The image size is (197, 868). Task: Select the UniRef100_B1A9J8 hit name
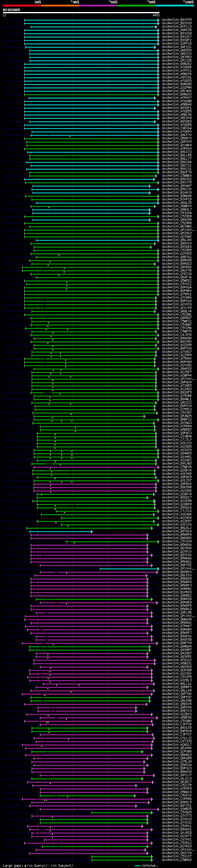coord(177,192)
